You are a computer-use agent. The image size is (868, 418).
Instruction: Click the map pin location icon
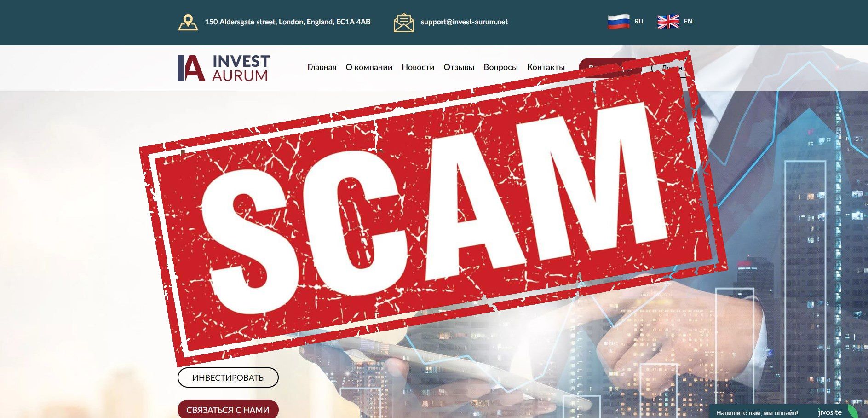[188, 22]
